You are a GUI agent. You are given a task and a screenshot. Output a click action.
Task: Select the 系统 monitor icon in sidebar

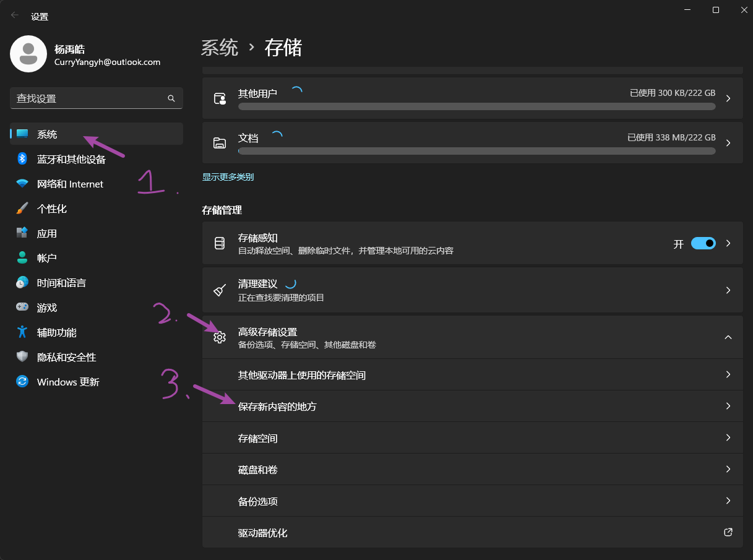(22, 134)
